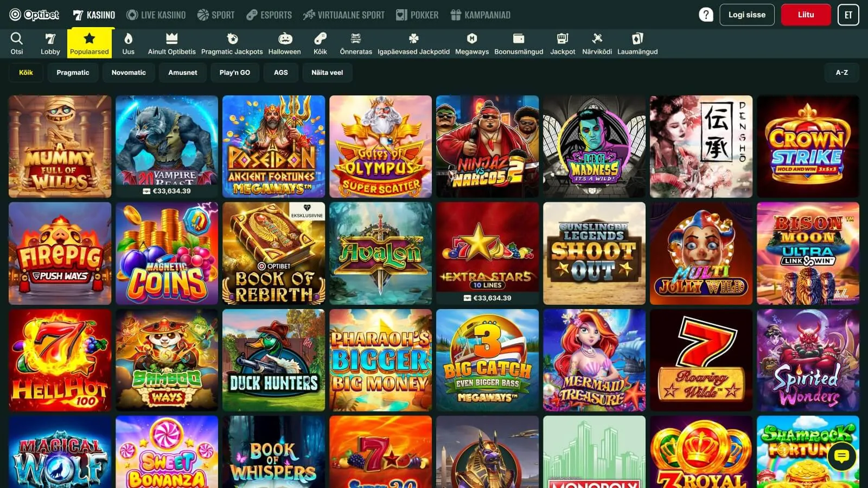
Task: Open the Halloween pumpkin category
Action: [284, 39]
